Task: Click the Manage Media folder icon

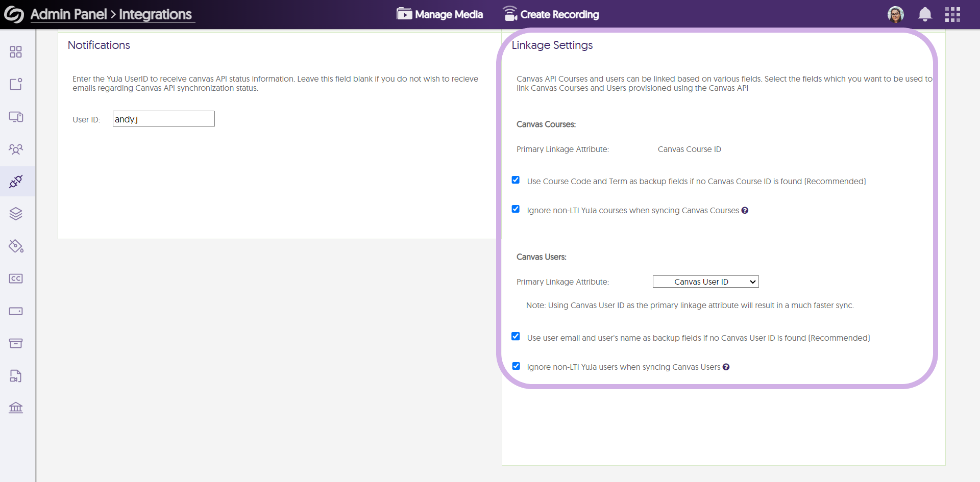Action: (x=404, y=14)
